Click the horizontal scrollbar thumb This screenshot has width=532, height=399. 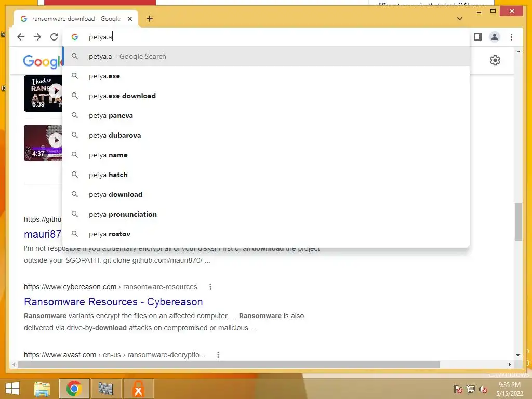[x=229, y=364]
